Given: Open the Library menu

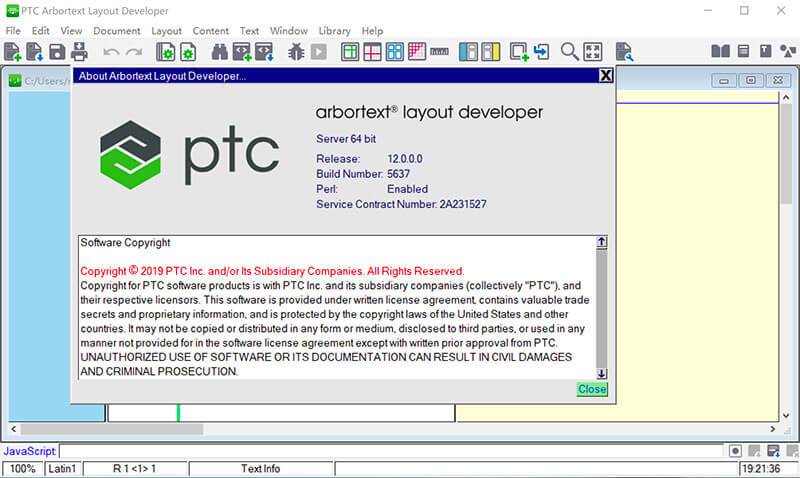Looking at the screenshot, I should [x=334, y=31].
